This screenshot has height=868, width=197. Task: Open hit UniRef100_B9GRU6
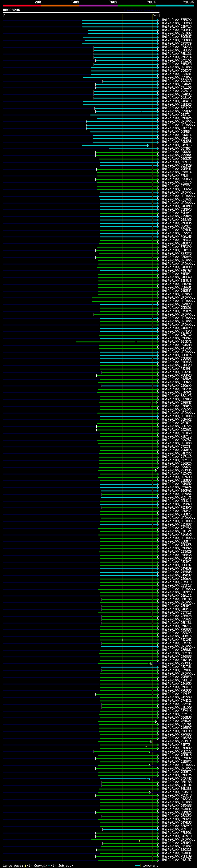tap(176, 30)
